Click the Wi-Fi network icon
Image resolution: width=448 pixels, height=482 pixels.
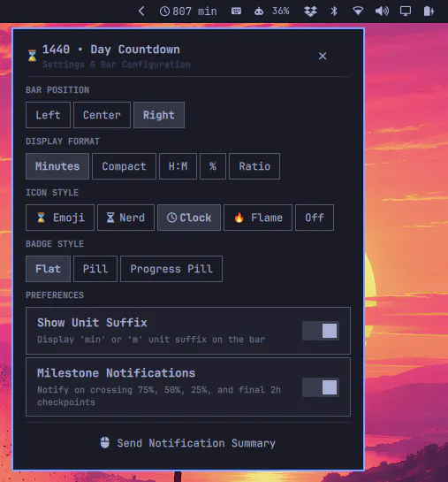(x=358, y=11)
